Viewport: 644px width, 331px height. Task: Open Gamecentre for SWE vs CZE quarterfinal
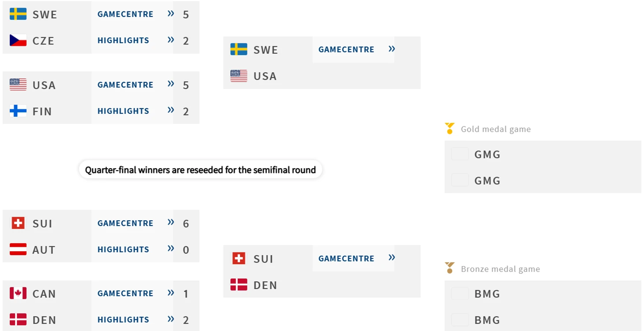125,14
